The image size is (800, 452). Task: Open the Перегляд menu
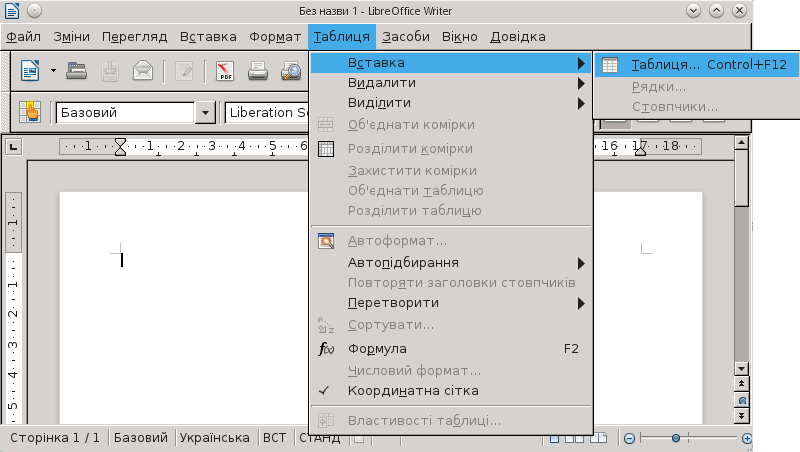(x=135, y=37)
